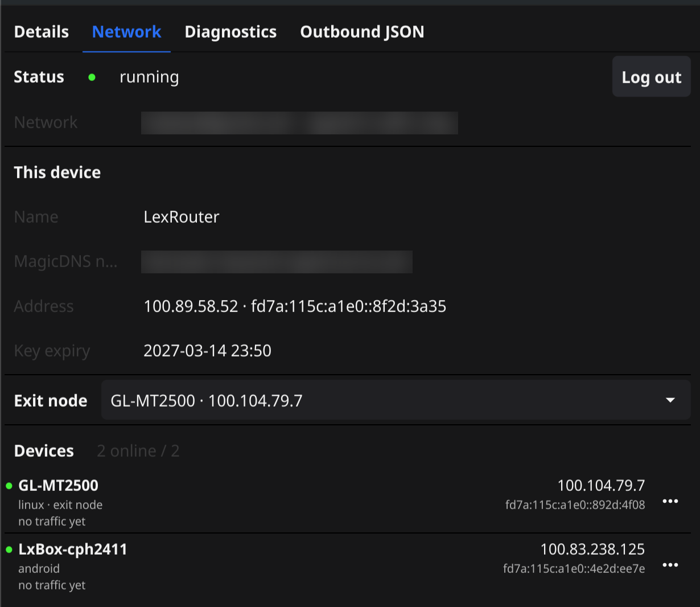Select the LxBox-cph2411 device name

pos(73,549)
